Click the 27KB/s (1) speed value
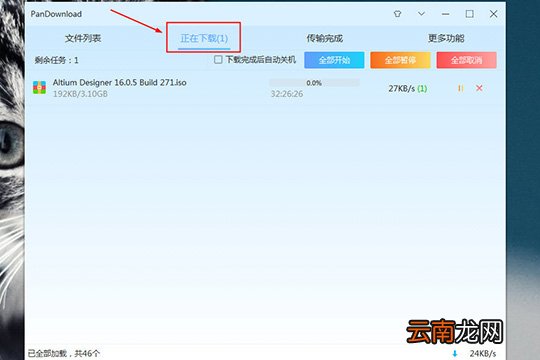The height and width of the screenshot is (360, 540). pyautogui.click(x=408, y=89)
